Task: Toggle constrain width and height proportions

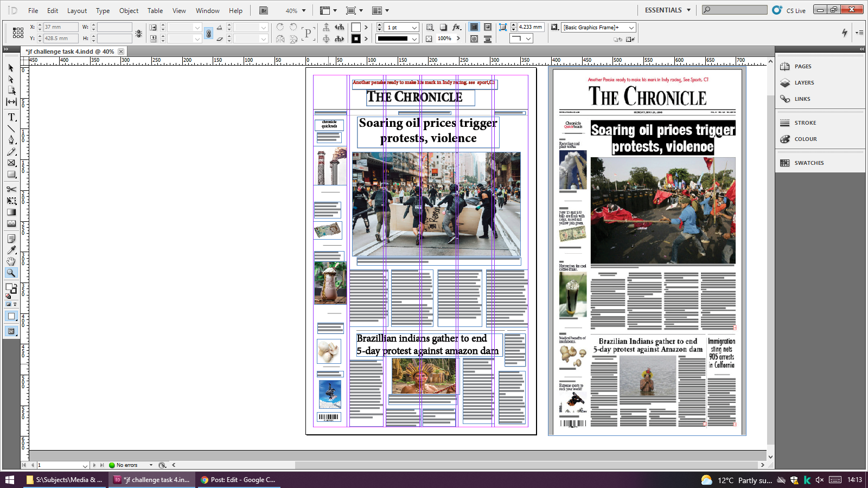Action: 139,33
